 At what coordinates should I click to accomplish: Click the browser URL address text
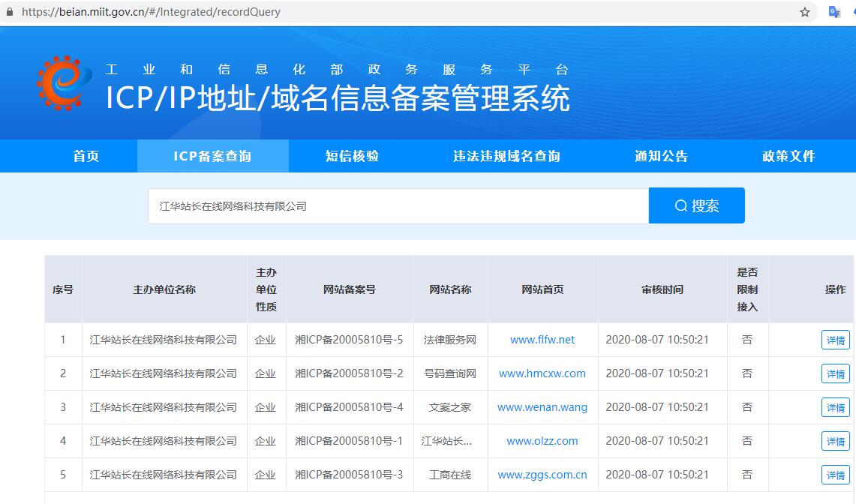click(151, 12)
